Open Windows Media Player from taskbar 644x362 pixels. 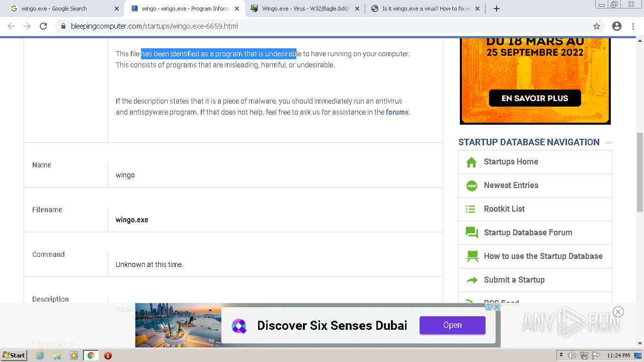pyautogui.click(x=74, y=355)
